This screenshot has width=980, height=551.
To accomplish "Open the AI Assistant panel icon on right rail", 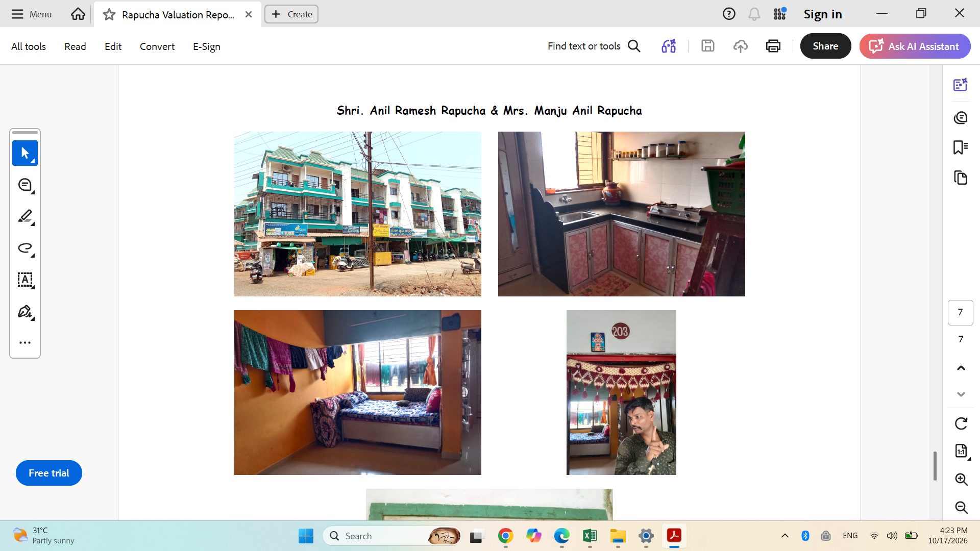I will 961,85.
